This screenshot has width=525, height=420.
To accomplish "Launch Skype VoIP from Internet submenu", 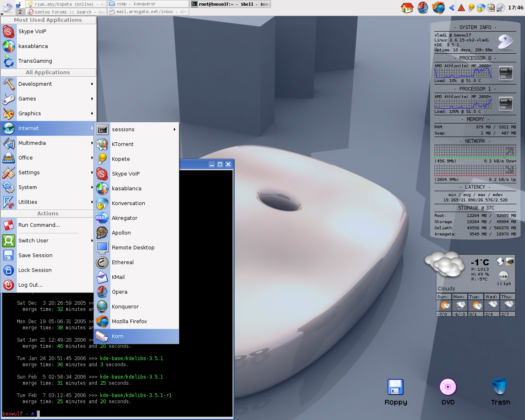I will pos(137,174).
